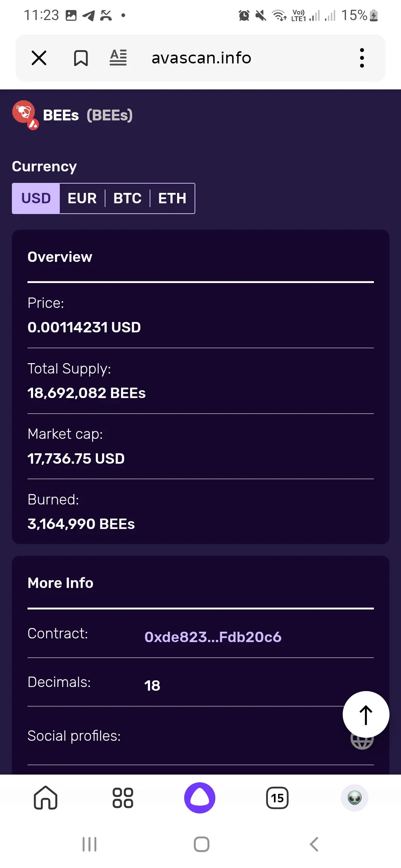This screenshot has width=401, height=868.
Task: Tap Android back navigation arrow
Action: tap(314, 844)
